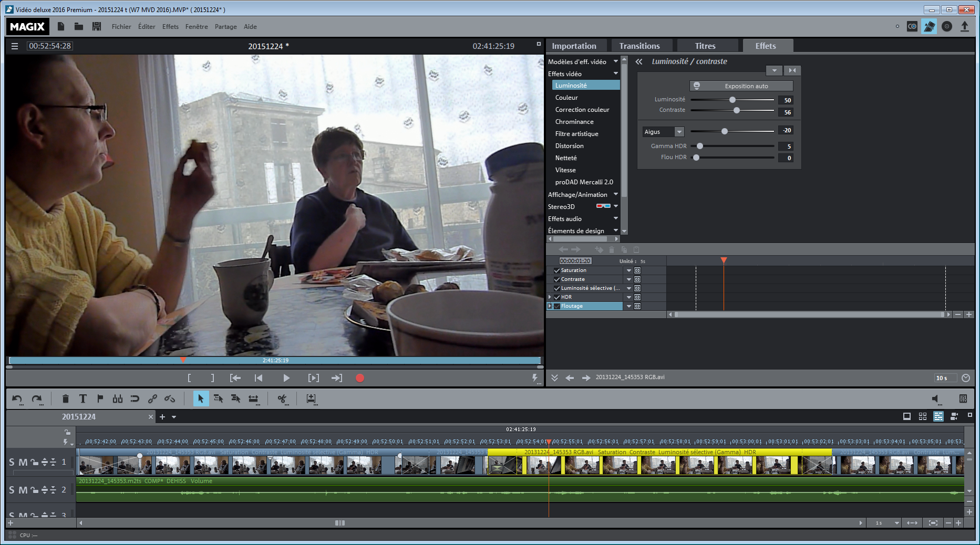Open the project folder icon
This screenshot has width=980, height=545.
point(79,26)
